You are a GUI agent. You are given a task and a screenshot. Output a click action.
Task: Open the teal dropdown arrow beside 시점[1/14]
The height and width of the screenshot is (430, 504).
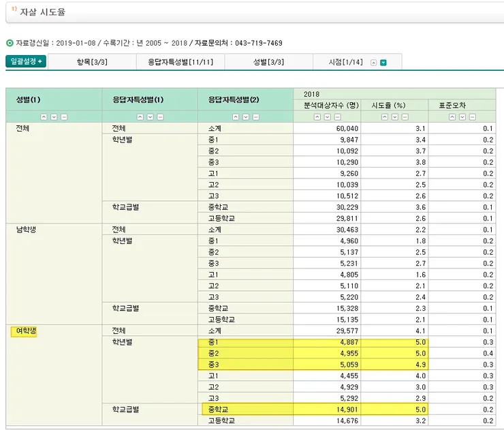point(383,63)
